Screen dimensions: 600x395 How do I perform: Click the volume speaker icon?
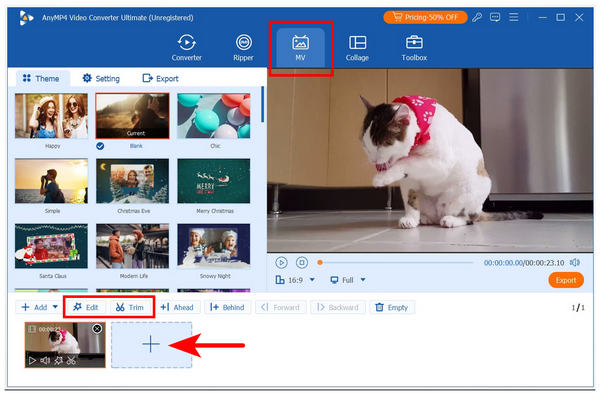[x=574, y=263]
